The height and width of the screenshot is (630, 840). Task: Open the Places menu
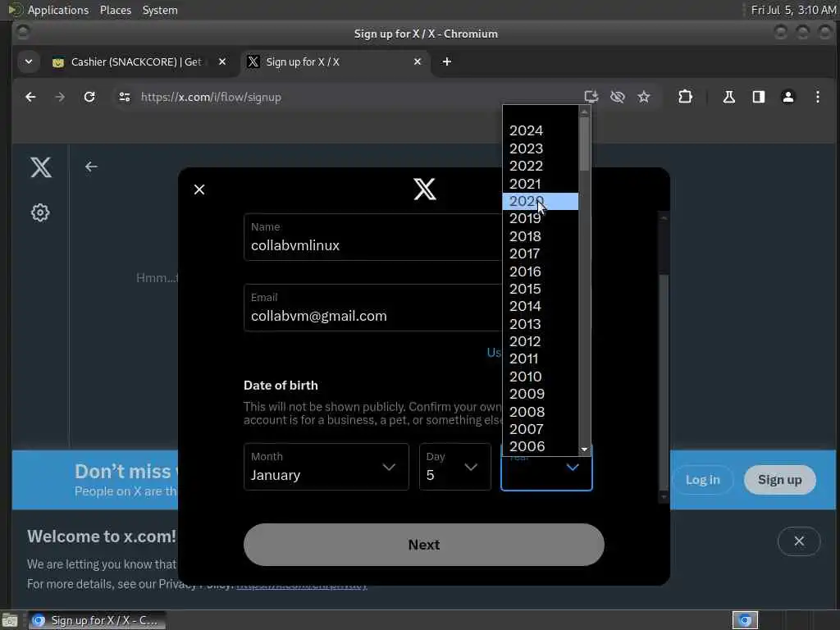pyautogui.click(x=115, y=10)
